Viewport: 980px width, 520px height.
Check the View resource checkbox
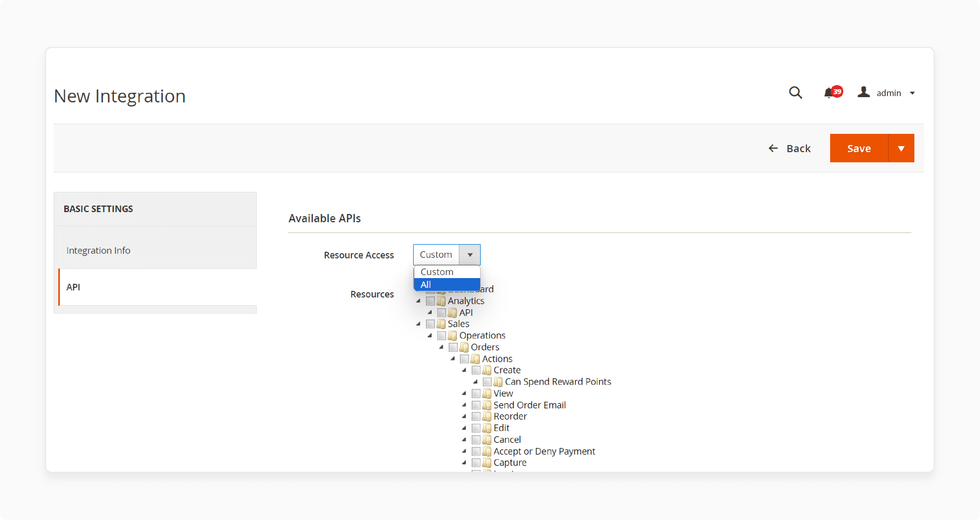pos(476,394)
